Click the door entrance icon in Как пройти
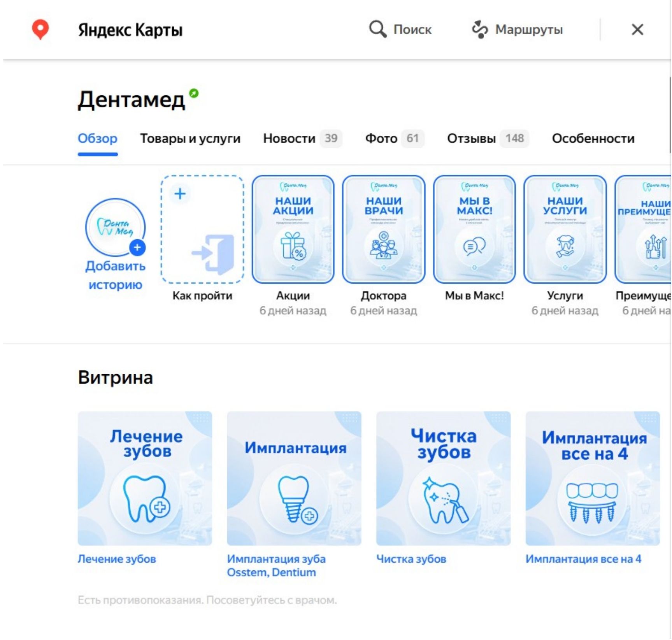This screenshot has width=672, height=640. pyautogui.click(x=213, y=254)
